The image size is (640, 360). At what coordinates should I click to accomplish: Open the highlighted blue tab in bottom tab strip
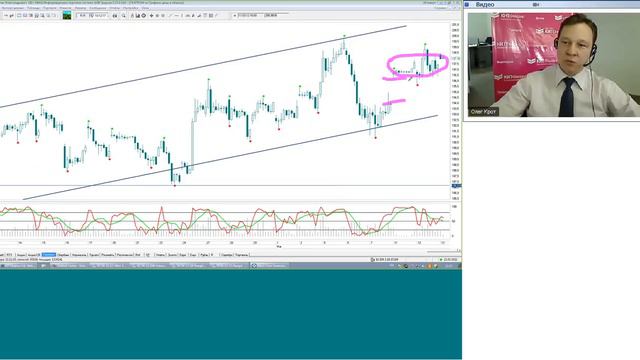pyautogui.click(x=49, y=255)
